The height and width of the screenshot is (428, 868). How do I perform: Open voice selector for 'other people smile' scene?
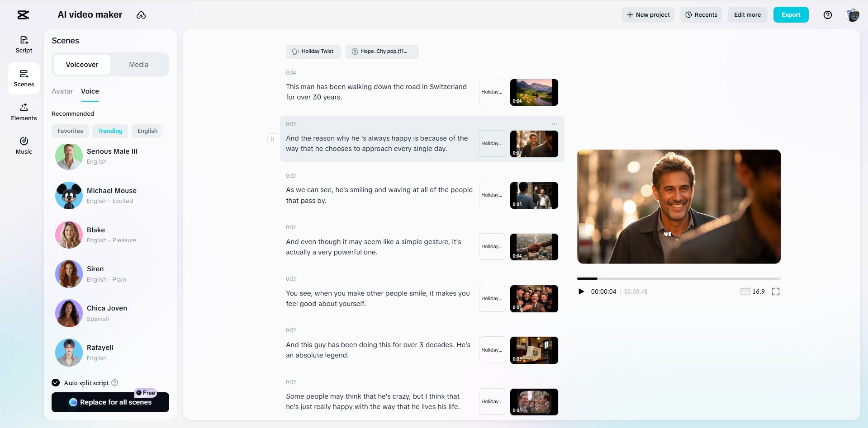pos(492,299)
